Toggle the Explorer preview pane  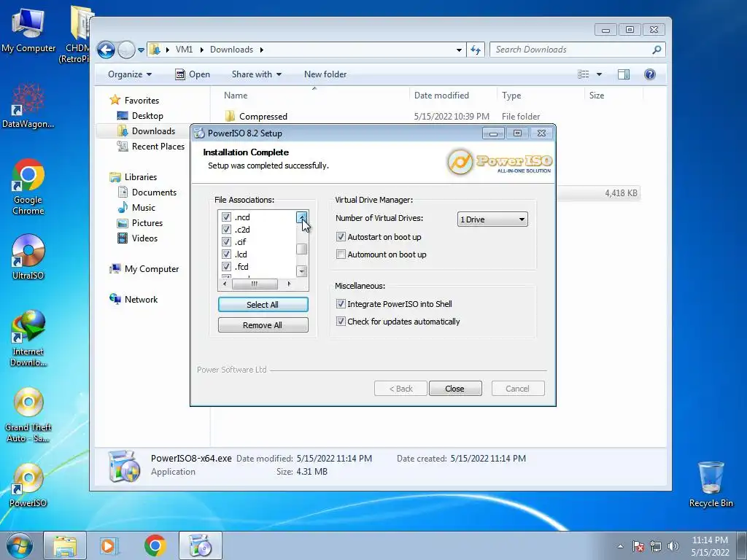(x=624, y=74)
